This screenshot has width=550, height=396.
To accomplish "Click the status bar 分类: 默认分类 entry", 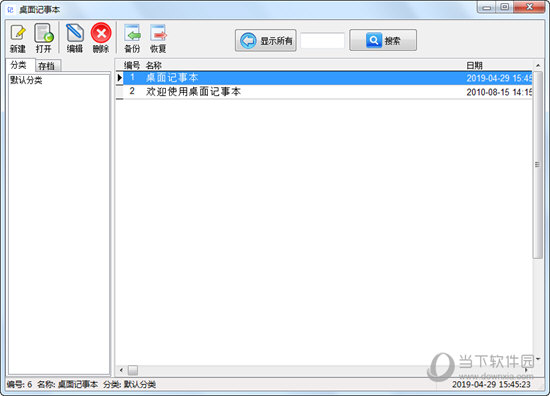I will coord(129,384).
